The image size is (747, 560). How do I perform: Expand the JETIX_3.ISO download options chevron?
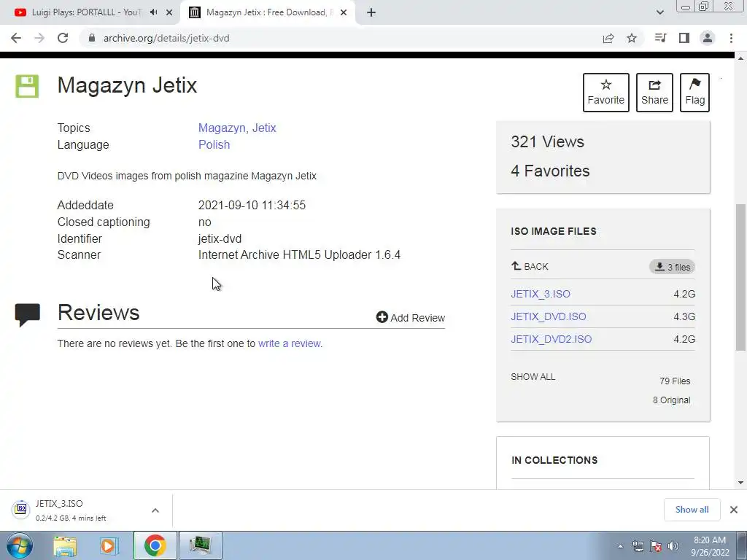(x=155, y=510)
